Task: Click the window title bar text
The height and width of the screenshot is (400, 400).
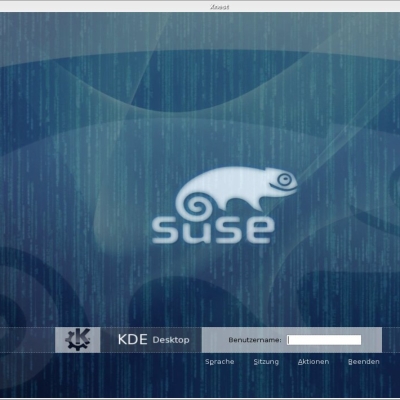Action: click(x=220, y=6)
